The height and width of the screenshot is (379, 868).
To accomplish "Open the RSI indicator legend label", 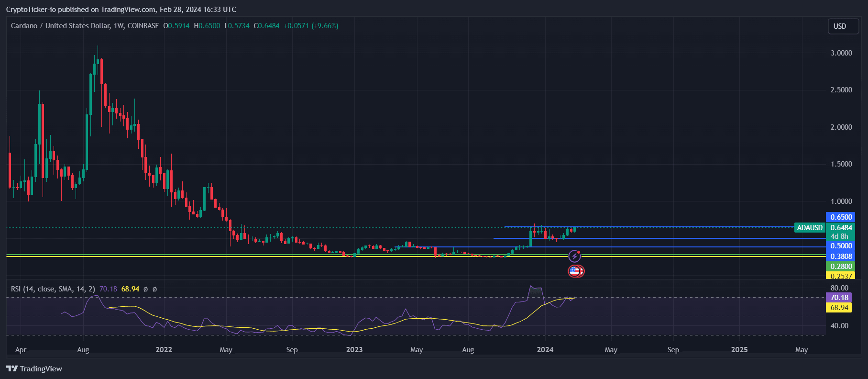I will pos(53,289).
